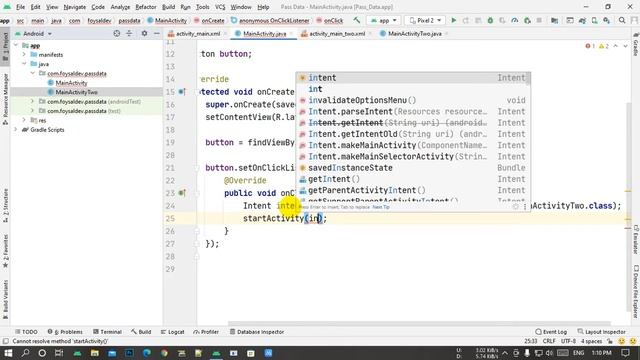Toggle the Resource Manager side tab

click(x=5, y=99)
